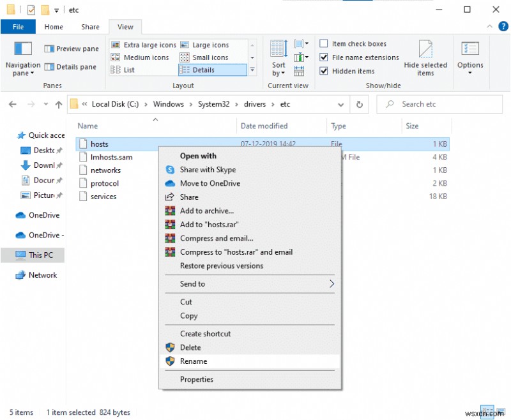Click Add to archive WinRAR entry

tap(206, 211)
